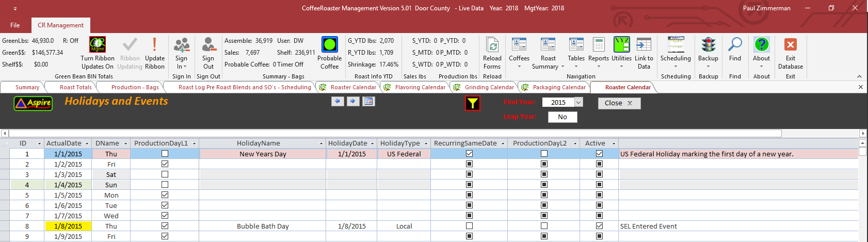868x242 pixels.
Task: Open the Coffees navigation icon
Action: point(519,44)
